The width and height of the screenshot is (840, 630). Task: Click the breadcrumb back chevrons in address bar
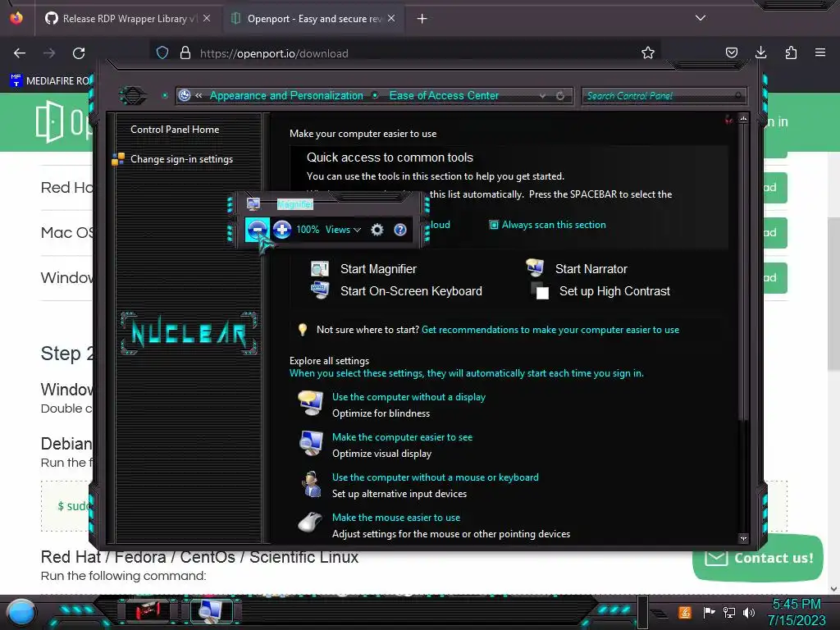click(x=199, y=96)
